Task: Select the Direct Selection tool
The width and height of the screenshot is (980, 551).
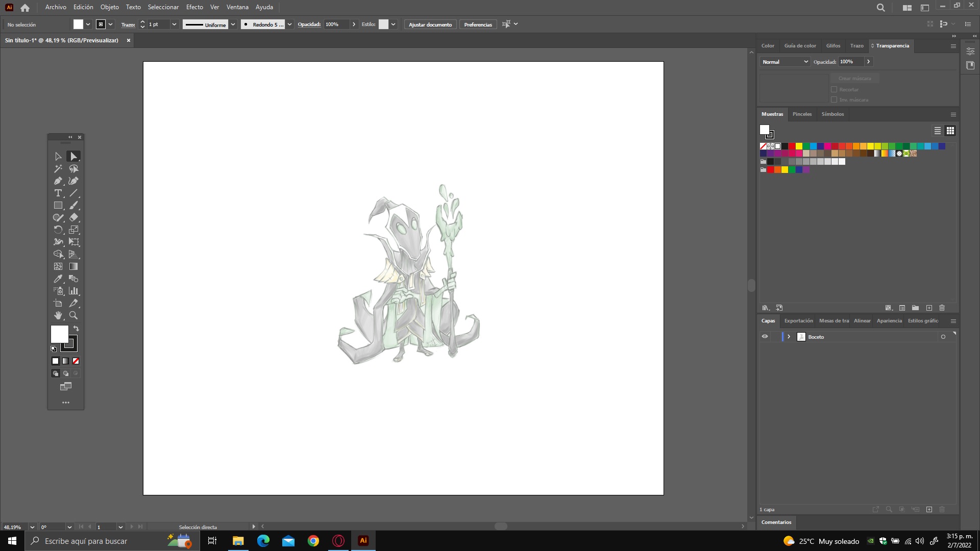Action: point(73,156)
